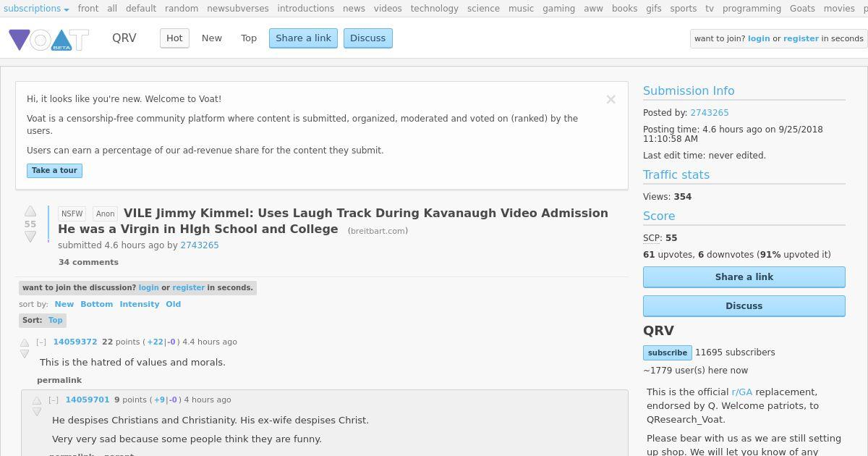Open tv subverse in top bar

click(x=710, y=9)
